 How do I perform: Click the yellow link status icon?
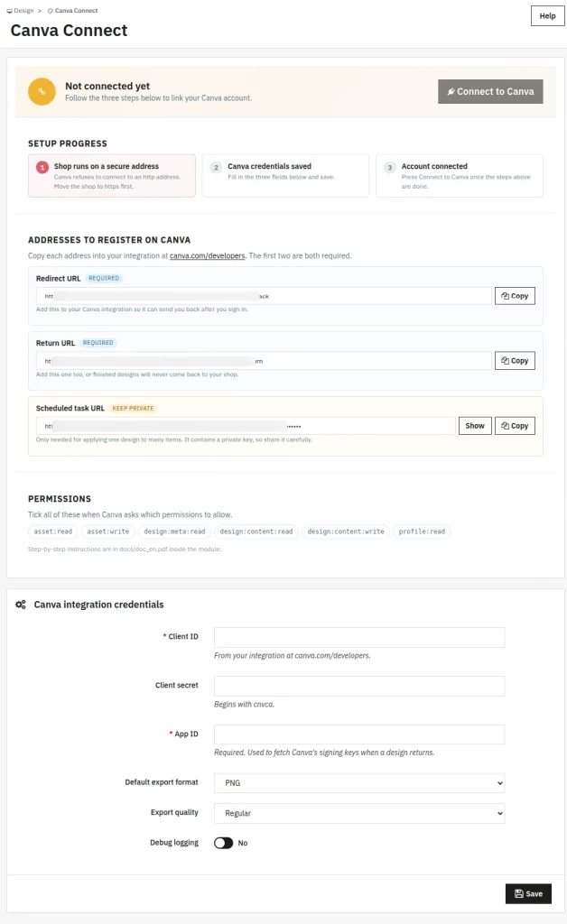coord(42,91)
